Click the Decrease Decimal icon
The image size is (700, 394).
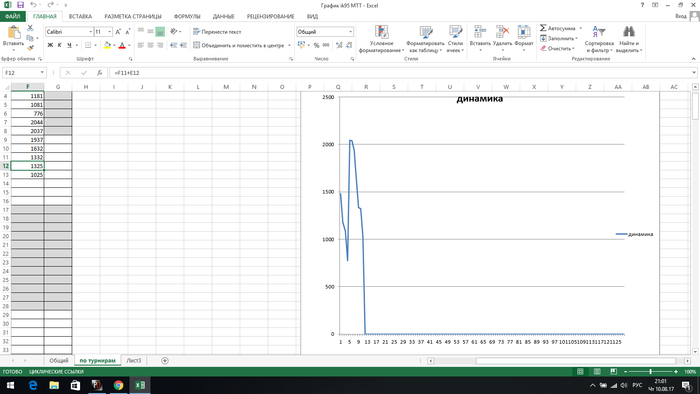(x=349, y=45)
